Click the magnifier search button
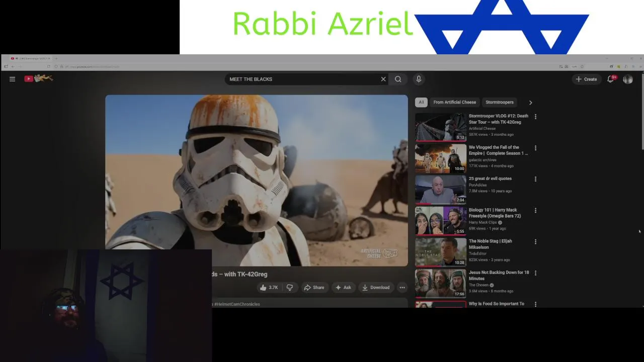Screen dimensions: 644x362 point(398,79)
